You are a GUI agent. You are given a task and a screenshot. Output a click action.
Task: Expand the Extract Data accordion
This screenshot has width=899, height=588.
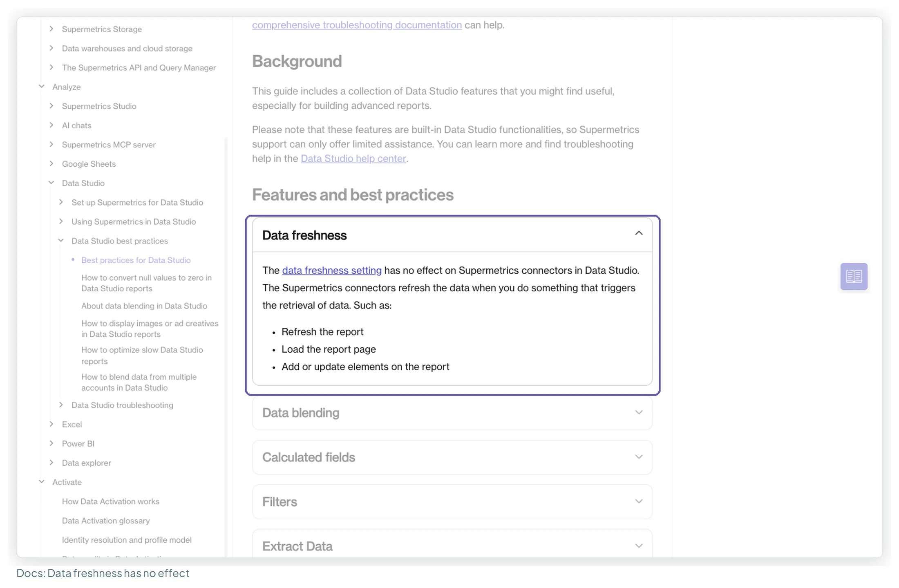tap(452, 544)
